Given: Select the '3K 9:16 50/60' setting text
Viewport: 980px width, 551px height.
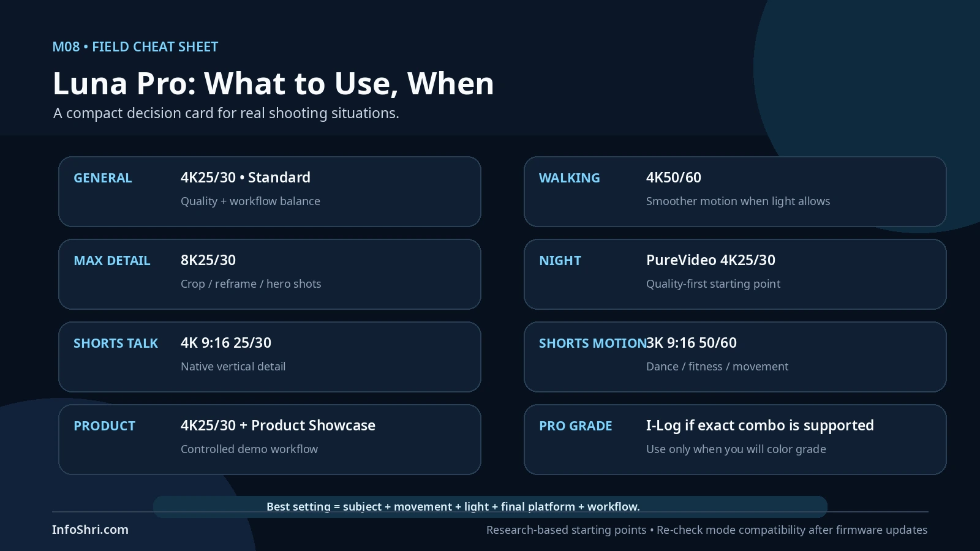Looking at the screenshot, I should (x=692, y=343).
